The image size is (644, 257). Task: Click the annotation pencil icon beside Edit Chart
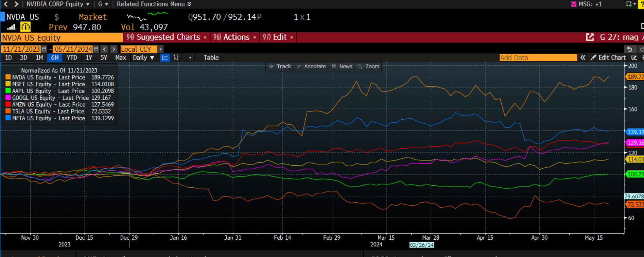pyautogui.click(x=634, y=58)
